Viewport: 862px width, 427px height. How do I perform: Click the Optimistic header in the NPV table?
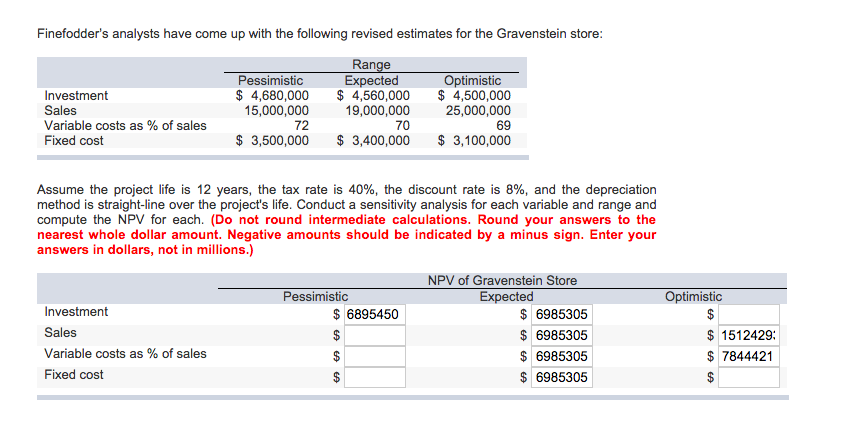click(x=694, y=297)
